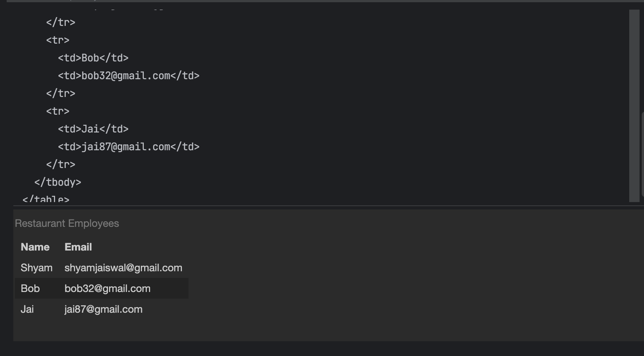Image resolution: width=644 pixels, height=356 pixels.
Task: Click the jai87@gmail.com td code line
Action: click(129, 147)
